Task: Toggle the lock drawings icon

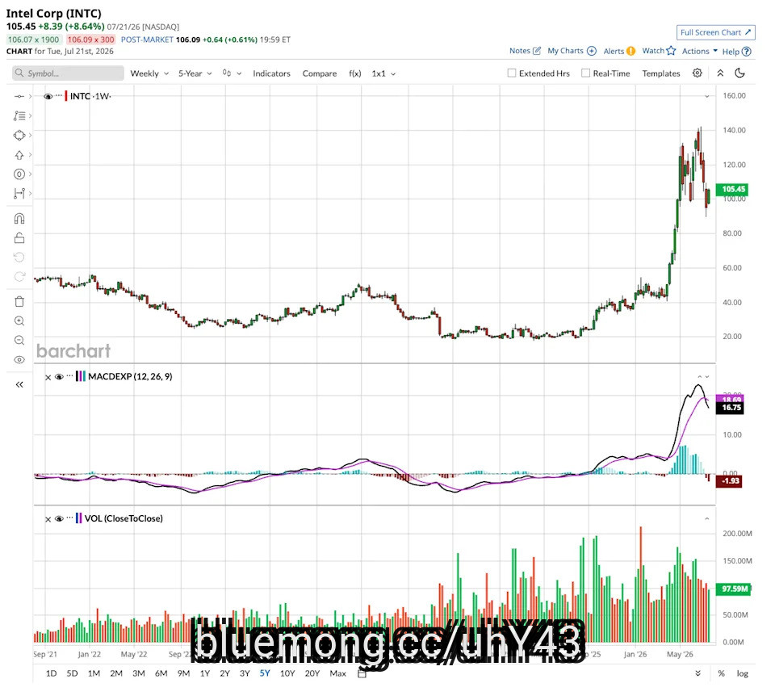Action: click(x=19, y=238)
